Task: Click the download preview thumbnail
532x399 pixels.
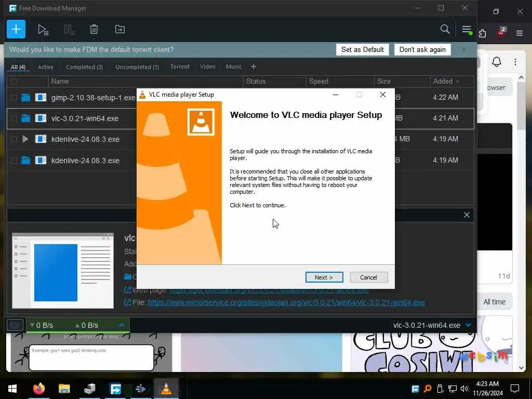Action: [x=63, y=270]
